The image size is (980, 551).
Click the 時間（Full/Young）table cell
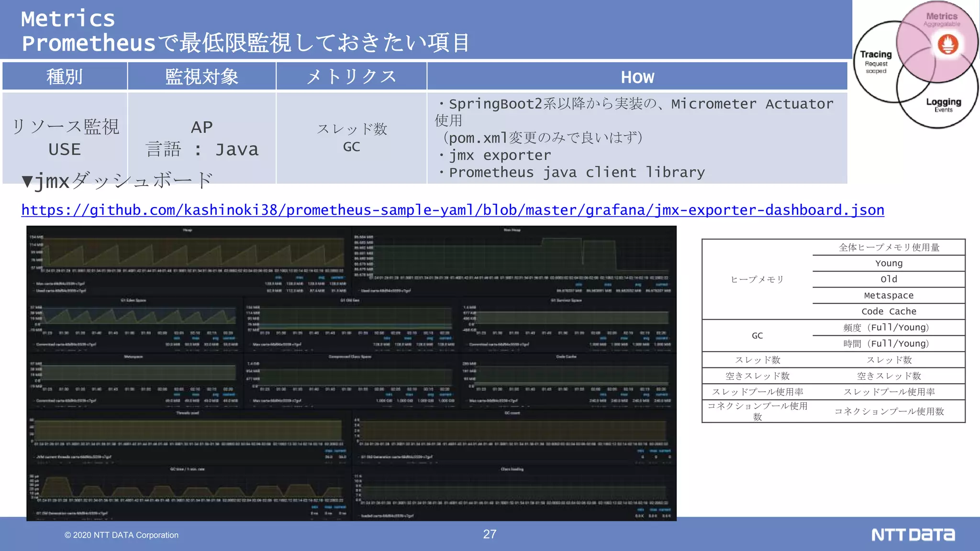[889, 344]
